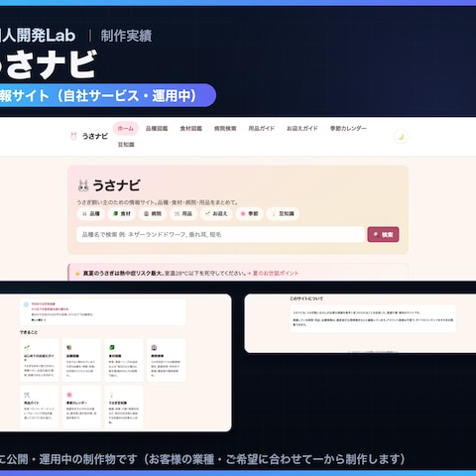Open the 季節カレンダー card title
The image size is (476, 476).
coord(76,403)
